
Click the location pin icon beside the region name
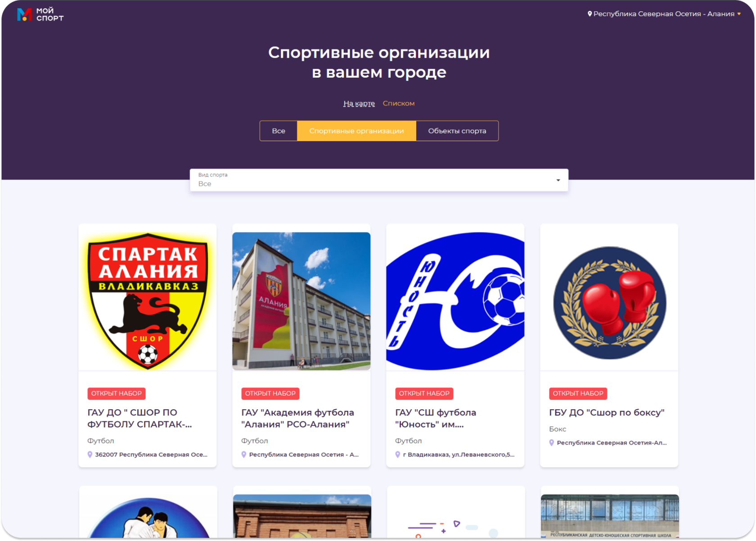[589, 14]
